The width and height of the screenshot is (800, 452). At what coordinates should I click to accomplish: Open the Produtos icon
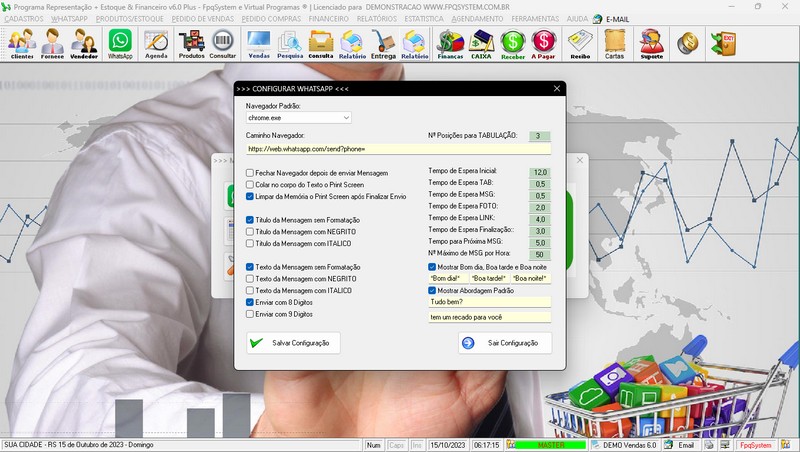(x=191, y=44)
